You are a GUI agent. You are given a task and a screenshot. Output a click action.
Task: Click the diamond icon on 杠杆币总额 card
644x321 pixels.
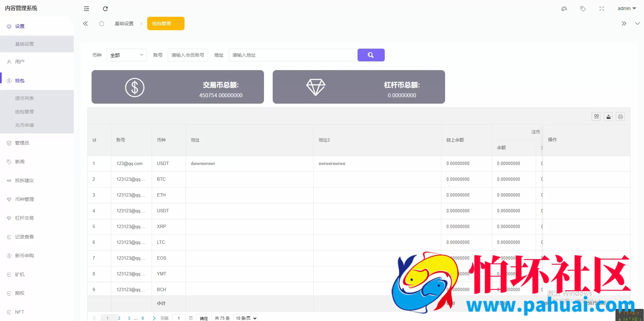coord(316,87)
